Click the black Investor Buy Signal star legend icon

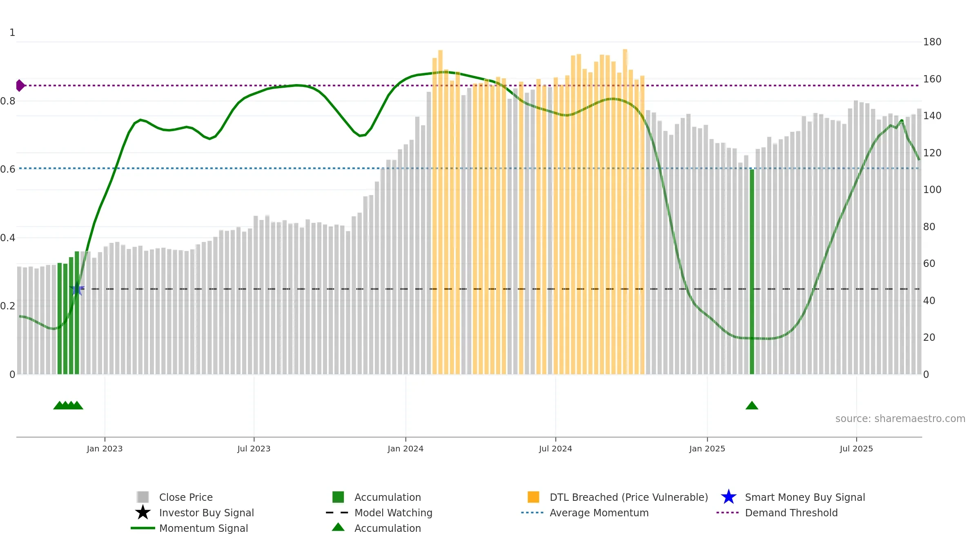point(143,513)
